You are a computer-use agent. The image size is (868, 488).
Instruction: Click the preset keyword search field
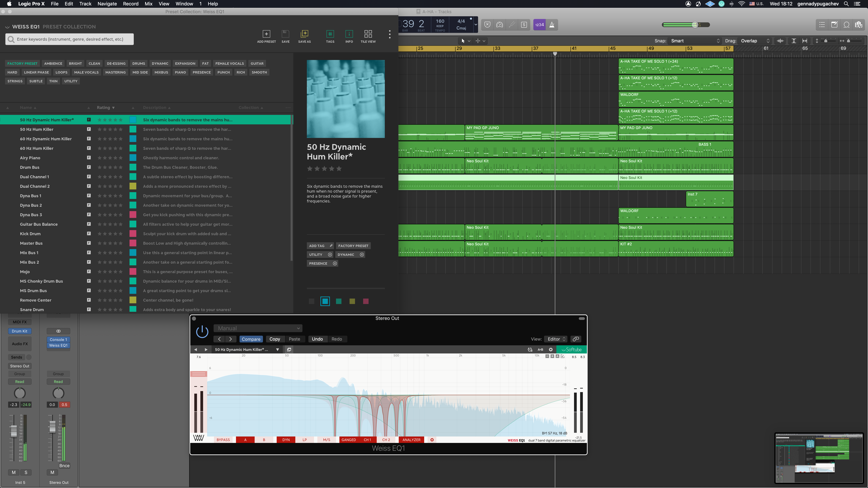point(70,39)
